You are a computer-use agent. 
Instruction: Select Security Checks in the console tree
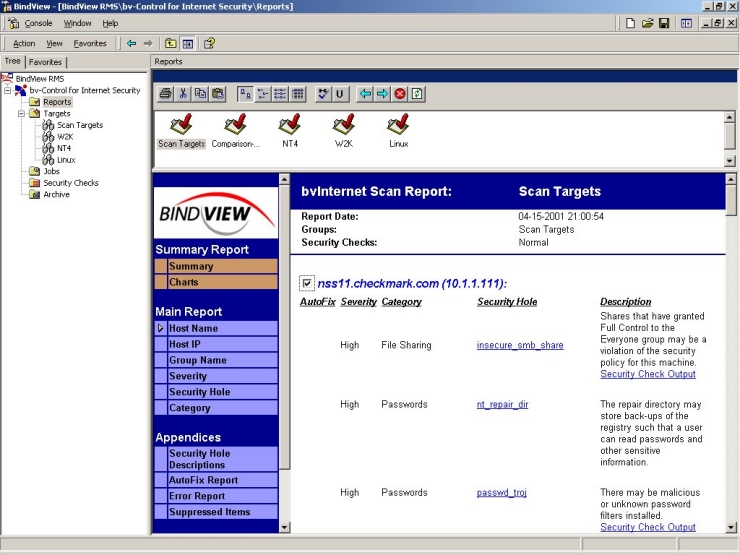(71, 183)
